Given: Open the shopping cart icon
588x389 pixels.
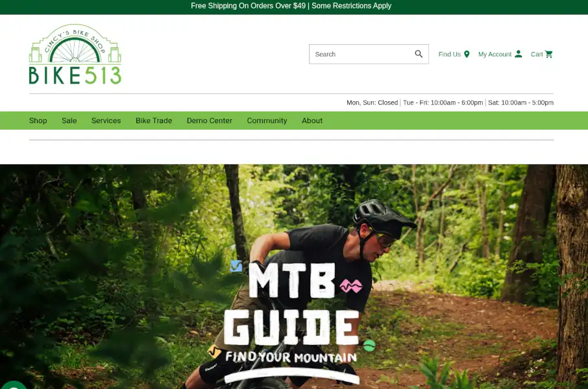Looking at the screenshot, I should click(549, 54).
